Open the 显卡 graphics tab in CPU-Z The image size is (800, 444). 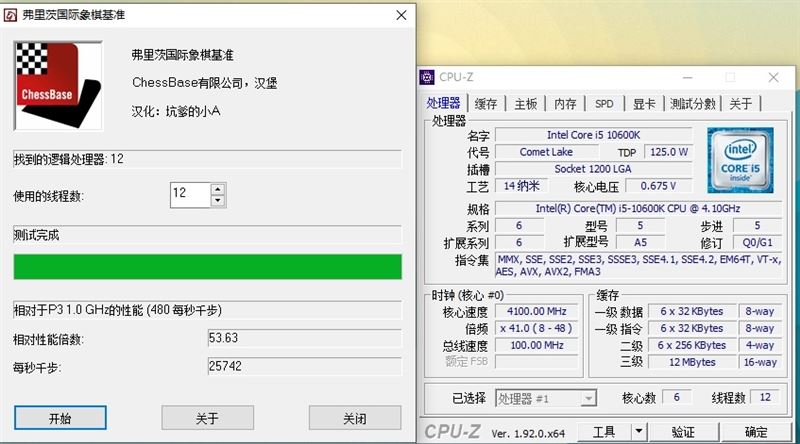[644, 104]
